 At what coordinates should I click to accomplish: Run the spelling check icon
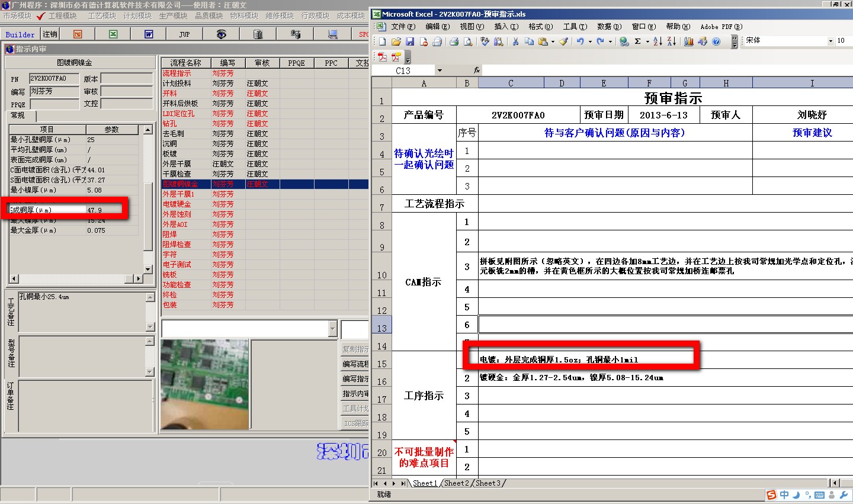[485, 41]
